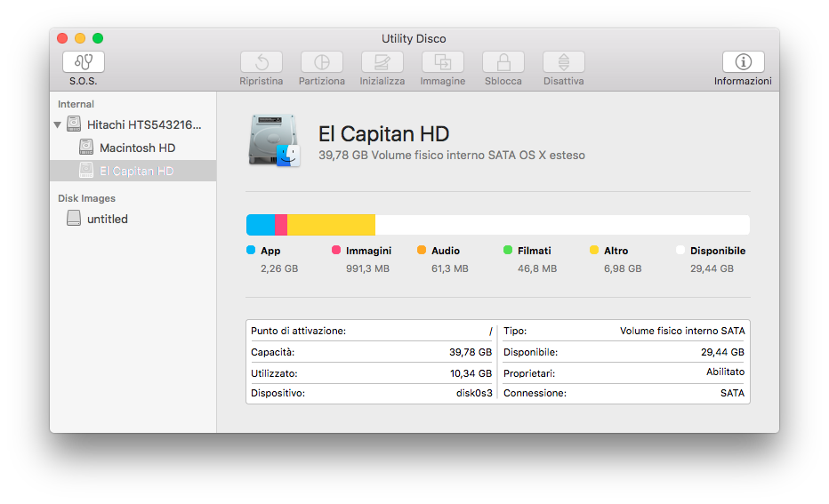Viewport: 829px width, 504px height.
Task: Click the blue App segment of usage bar
Action: (261, 225)
